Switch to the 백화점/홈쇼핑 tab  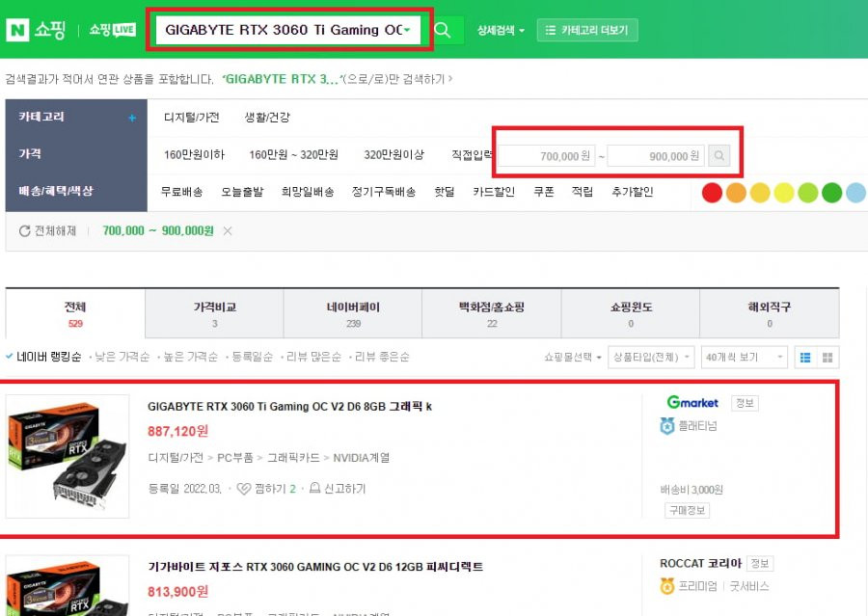tap(492, 314)
